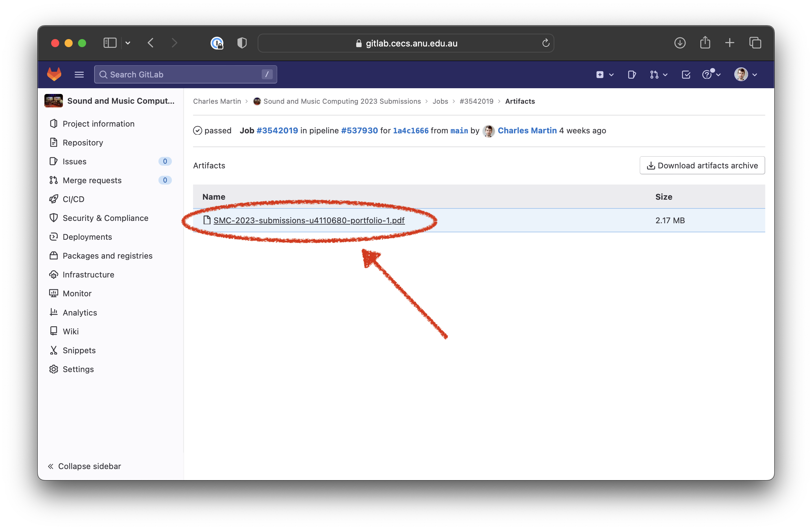Open the hamburger main menu
This screenshot has height=530, width=812.
tap(79, 74)
